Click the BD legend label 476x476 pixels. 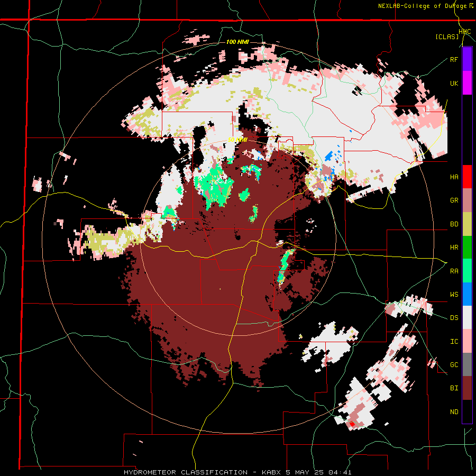pyautogui.click(x=454, y=224)
